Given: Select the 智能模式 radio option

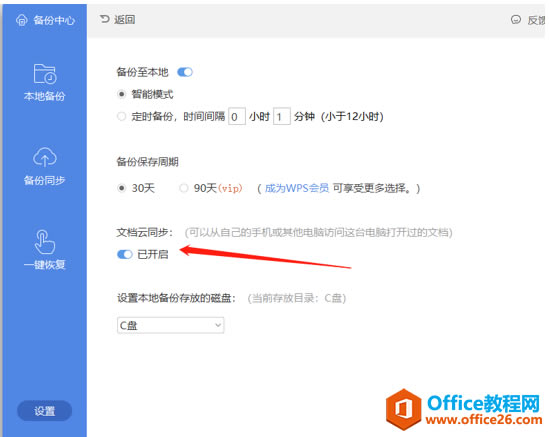Looking at the screenshot, I should (x=121, y=94).
